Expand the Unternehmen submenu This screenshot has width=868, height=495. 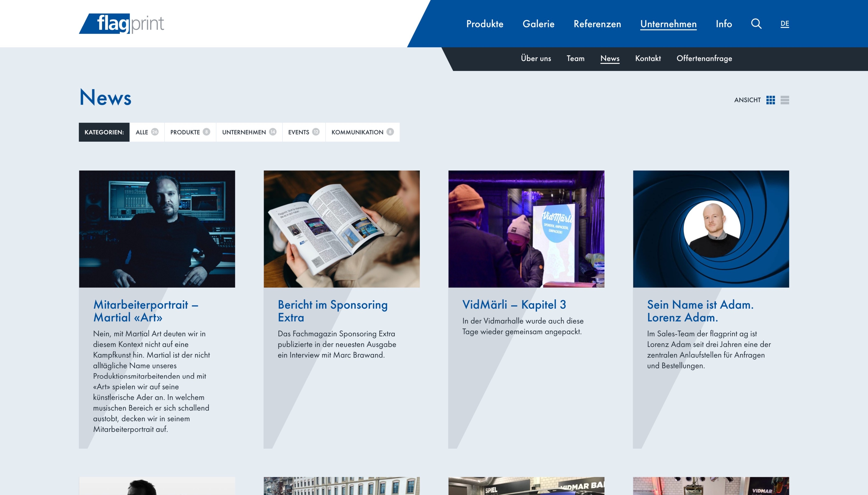pyautogui.click(x=668, y=23)
